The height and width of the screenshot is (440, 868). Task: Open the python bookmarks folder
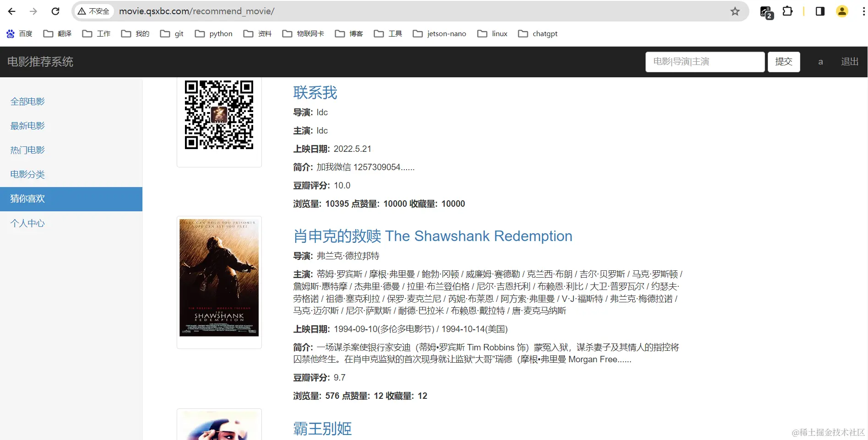coord(213,33)
